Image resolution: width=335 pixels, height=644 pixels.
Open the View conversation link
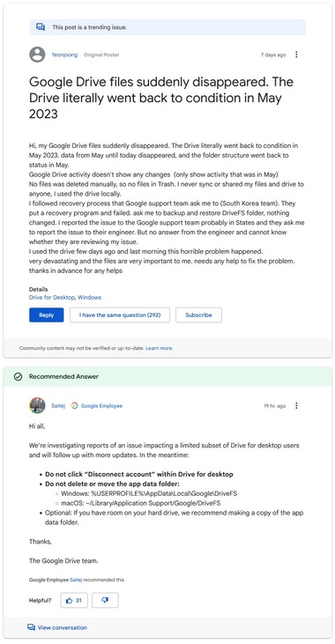tap(63, 627)
